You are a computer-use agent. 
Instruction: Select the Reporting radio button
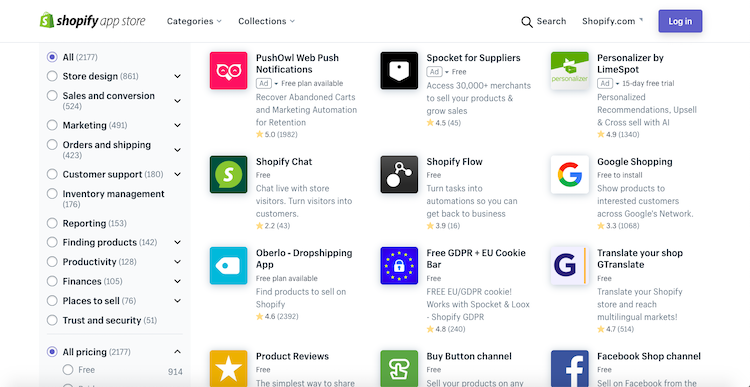52,223
